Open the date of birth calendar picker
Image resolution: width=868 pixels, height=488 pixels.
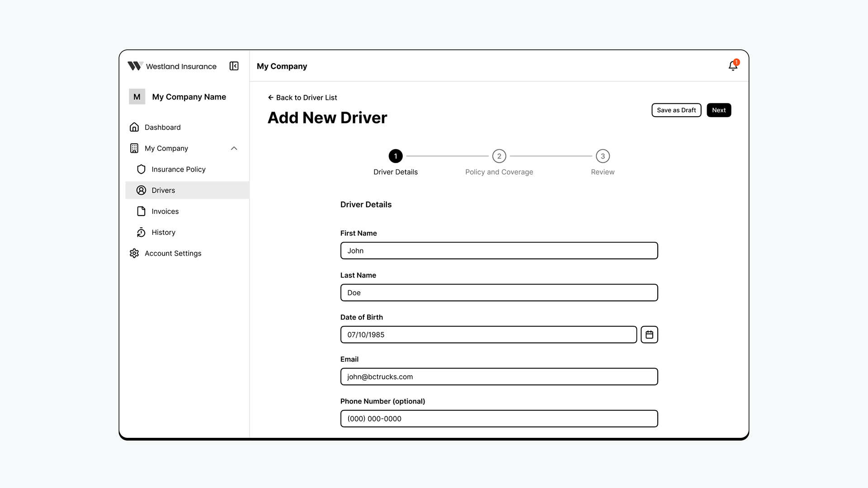(x=649, y=335)
